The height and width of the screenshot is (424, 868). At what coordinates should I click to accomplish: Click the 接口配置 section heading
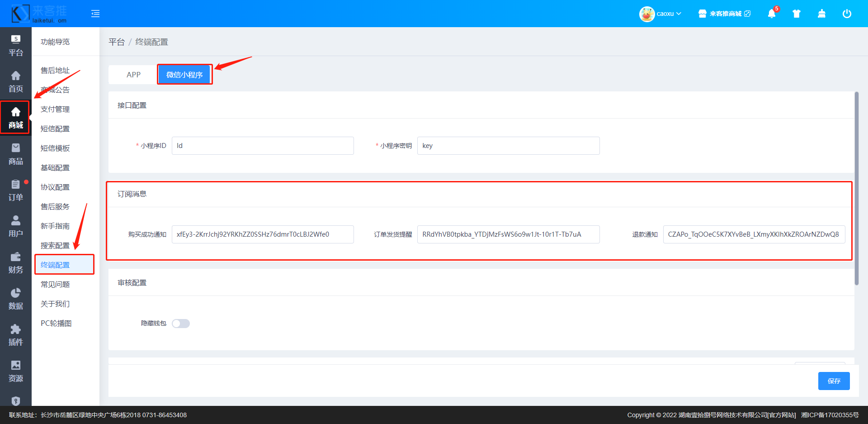(132, 105)
